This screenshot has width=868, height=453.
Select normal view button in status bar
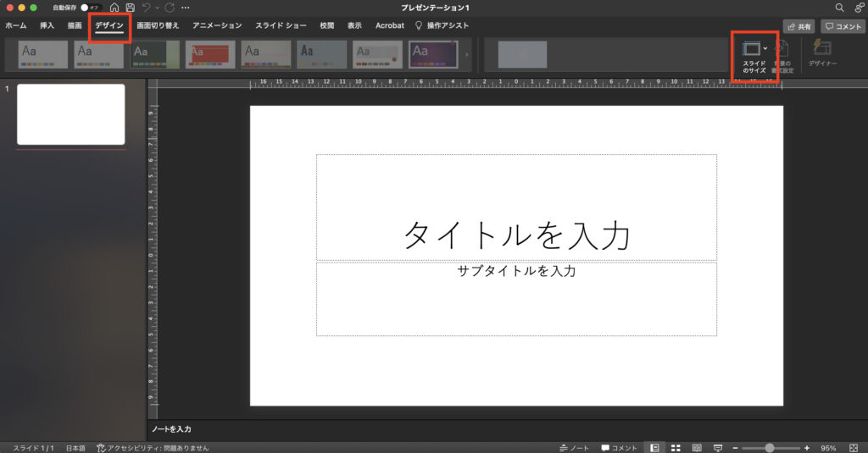point(655,447)
